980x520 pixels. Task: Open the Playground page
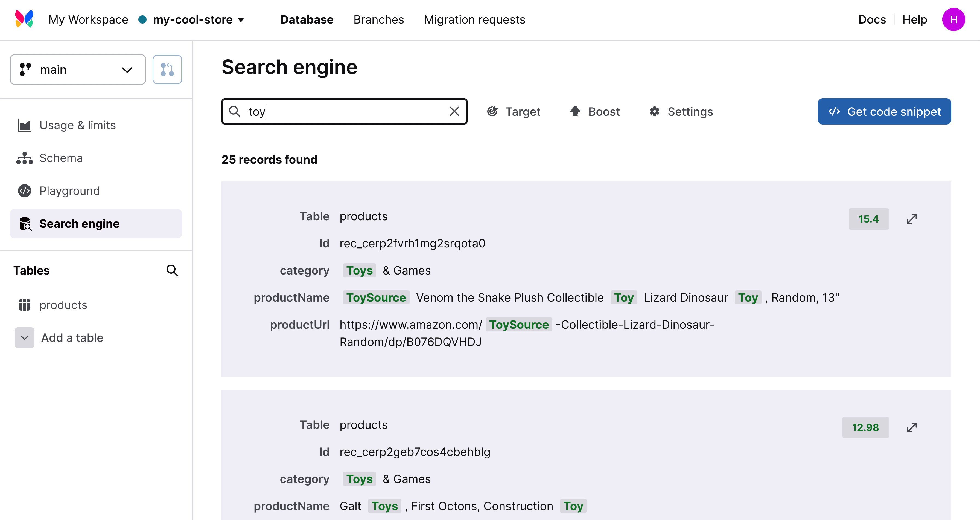click(96, 191)
